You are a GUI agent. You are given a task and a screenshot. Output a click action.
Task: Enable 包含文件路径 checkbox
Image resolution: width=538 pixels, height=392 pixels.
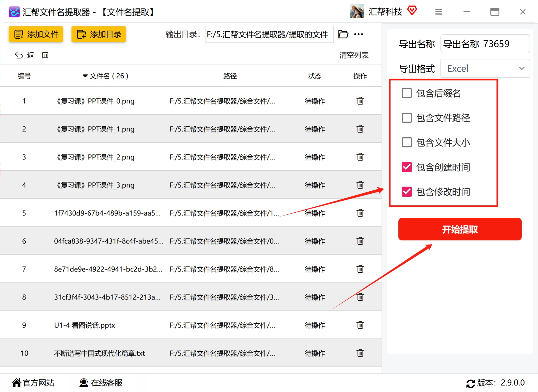coord(407,118)
